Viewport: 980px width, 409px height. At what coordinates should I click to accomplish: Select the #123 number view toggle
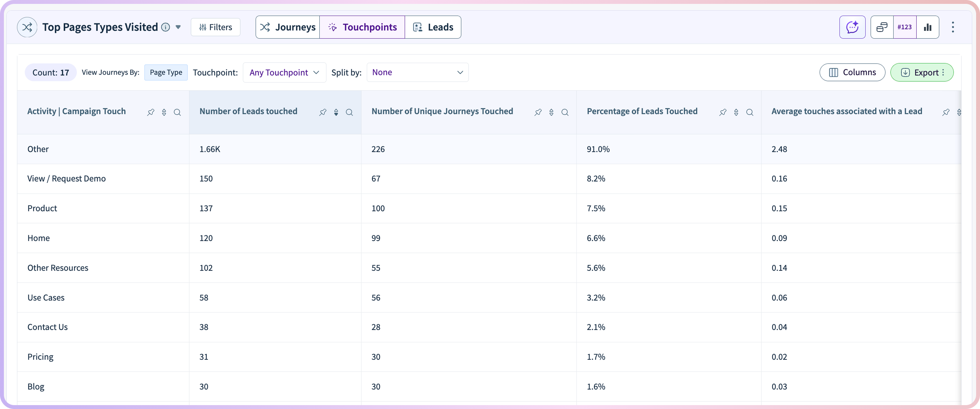tap(905, 27)
